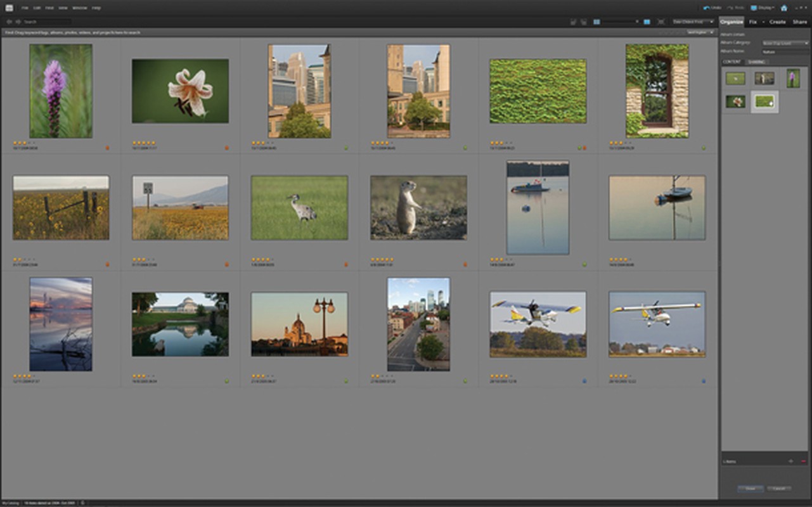Click the status bar catalog options icon
812x507 pixels.
(x=82, y=503)
